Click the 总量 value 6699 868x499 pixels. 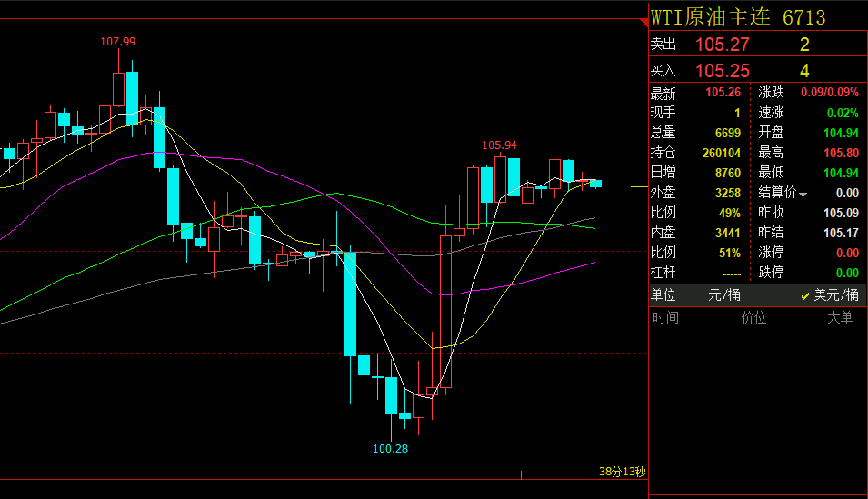(728, 133)
